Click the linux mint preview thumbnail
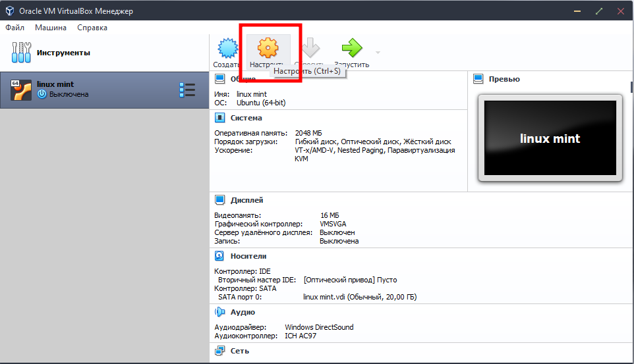 coord(550,138)
